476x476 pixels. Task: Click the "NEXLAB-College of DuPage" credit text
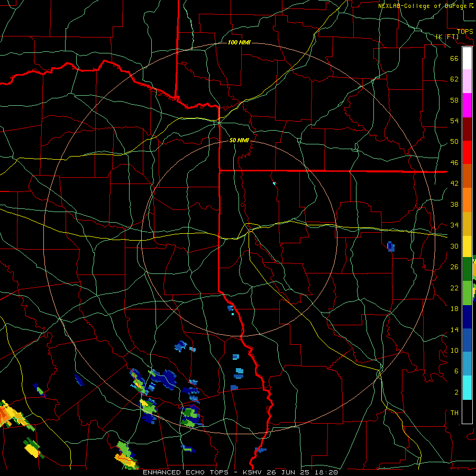[423, 6]
